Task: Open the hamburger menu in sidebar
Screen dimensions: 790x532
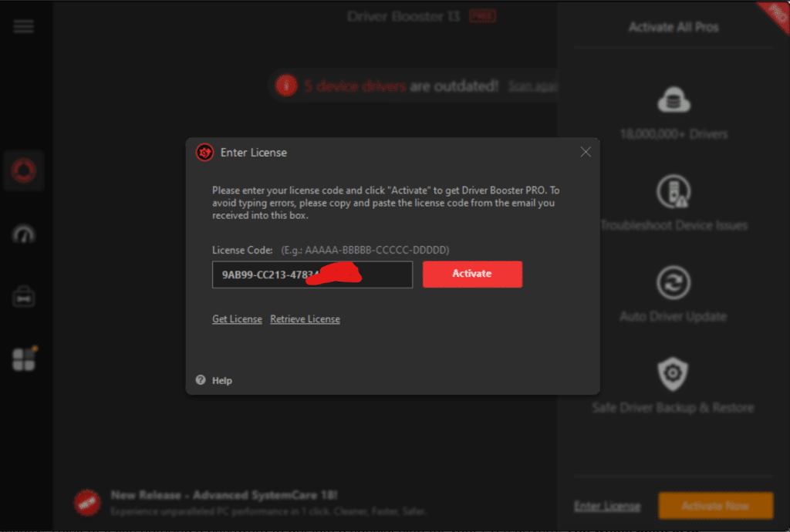Action: pos(24,26)
